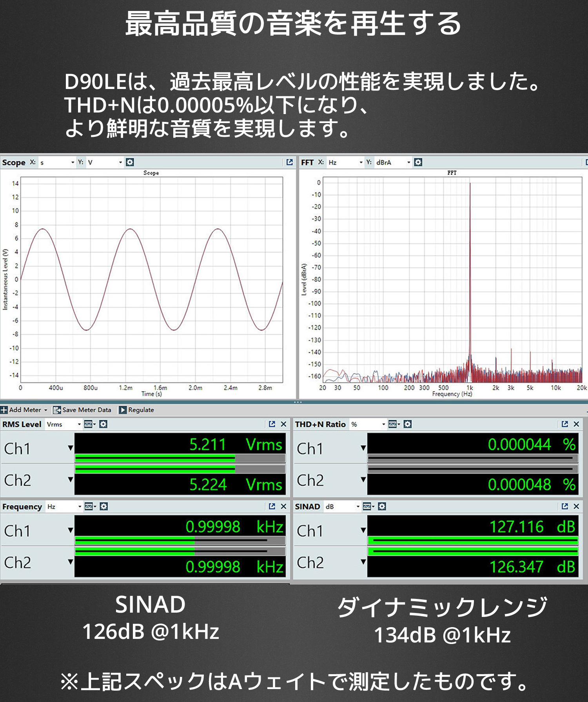The height and width of the screenshot is (702, 588).
Task: Expand THD+N Ratio Ch2 channel arrow
Action: click(x=363, y=479)
